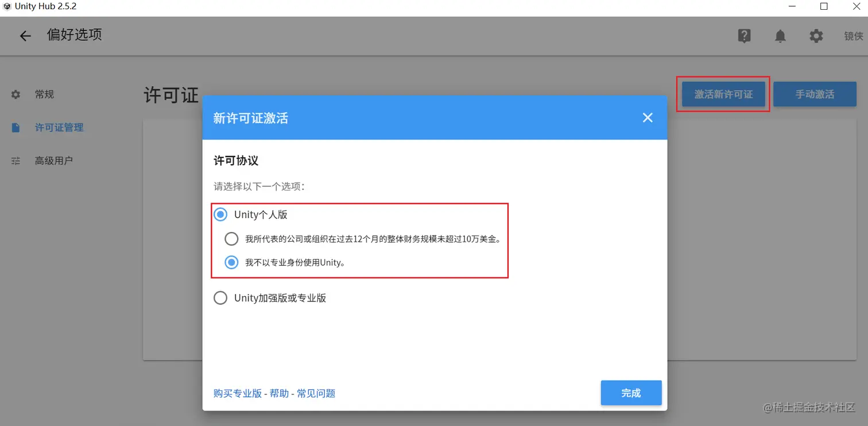The image size is (868, 426).
Task: Click the Unity Hub logo in title bar
Action: pos(7,6)
